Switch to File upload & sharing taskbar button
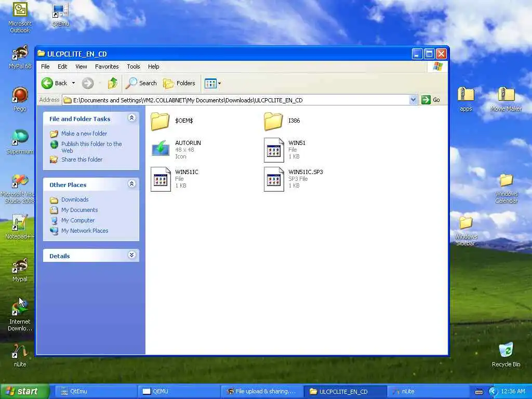The height and width of the screenshot is (399, 532). (x=262, y=392)
